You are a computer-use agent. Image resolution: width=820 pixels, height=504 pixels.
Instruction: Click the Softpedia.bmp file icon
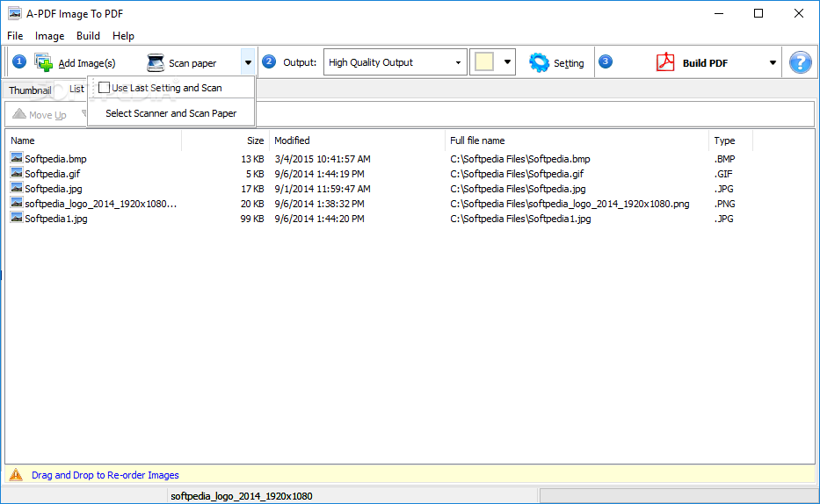tap(17, 158)
